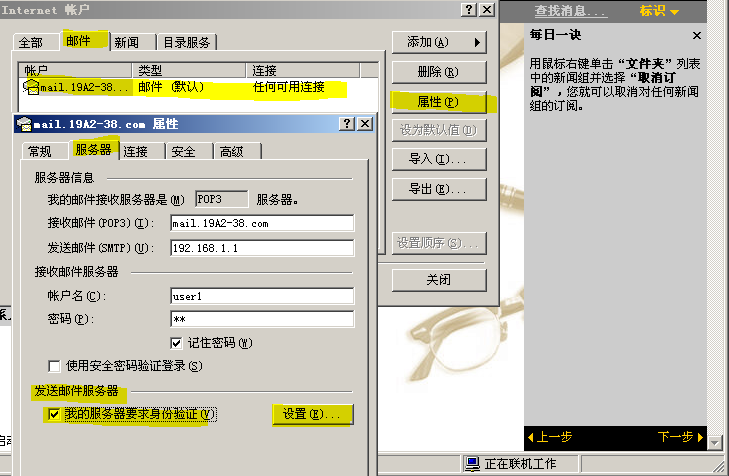
Task: Expand the 标识 dropdown menu
Action: pyautogui.click(x=659, y=11)
